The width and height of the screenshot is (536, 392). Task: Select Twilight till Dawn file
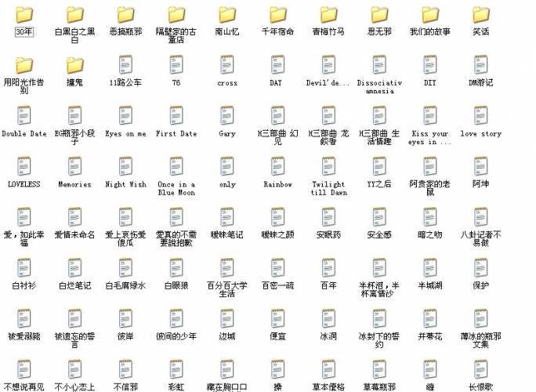point(329,166)
